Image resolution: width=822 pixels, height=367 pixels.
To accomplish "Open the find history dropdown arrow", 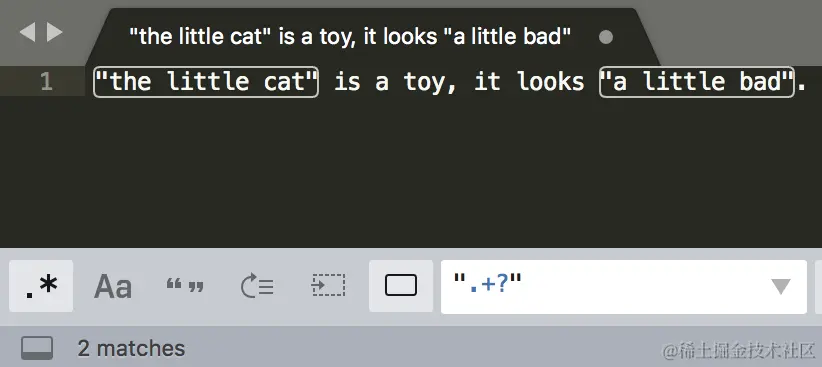I will [x=781, y=287].
